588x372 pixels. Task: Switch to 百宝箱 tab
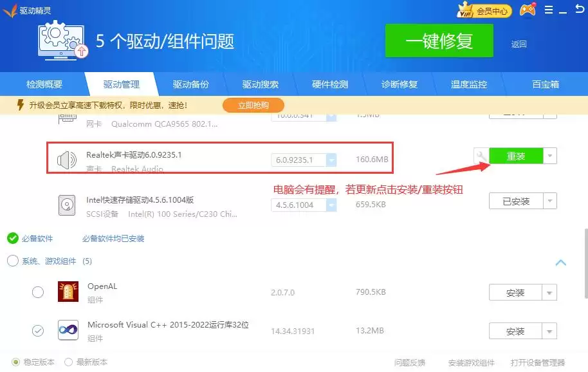click(546, 84)
